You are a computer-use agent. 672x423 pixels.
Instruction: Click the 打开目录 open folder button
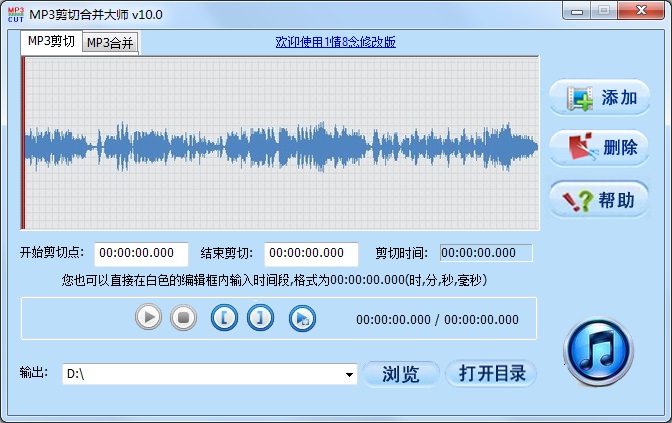(x=491, y=373)
